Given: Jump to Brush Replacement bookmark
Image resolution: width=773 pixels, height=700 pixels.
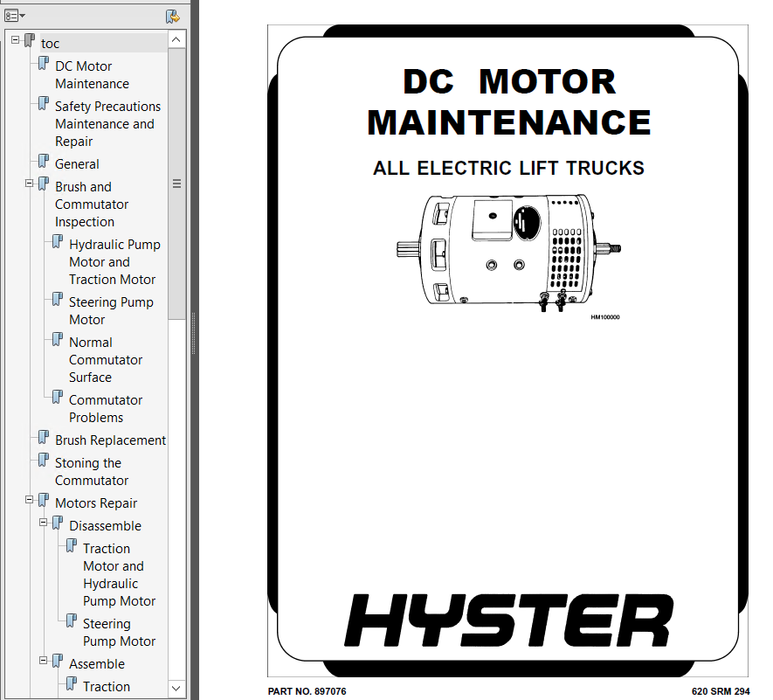Looking at the screenshot, I should coord(110,440).
